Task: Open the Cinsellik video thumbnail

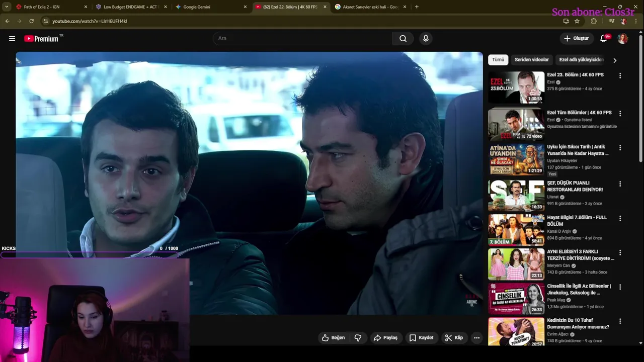Action: pos(516,299)
